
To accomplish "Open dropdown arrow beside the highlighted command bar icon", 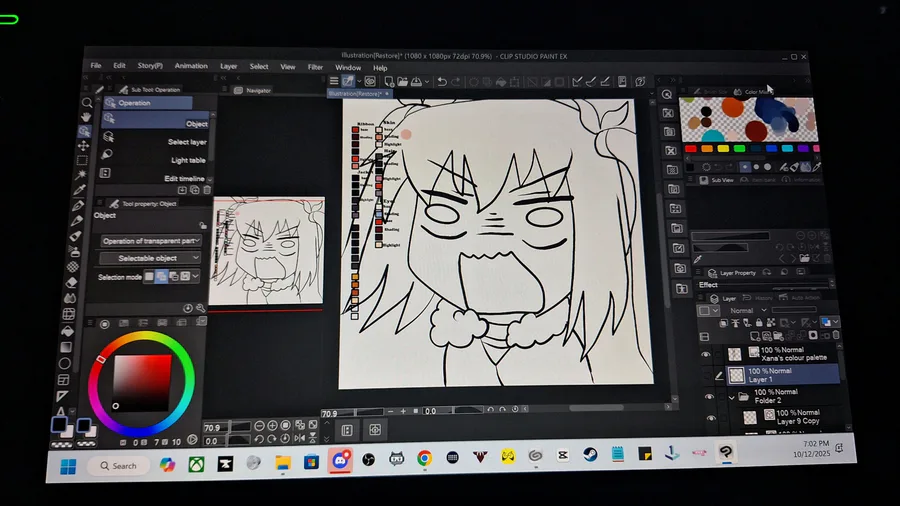I will point(359,81).
